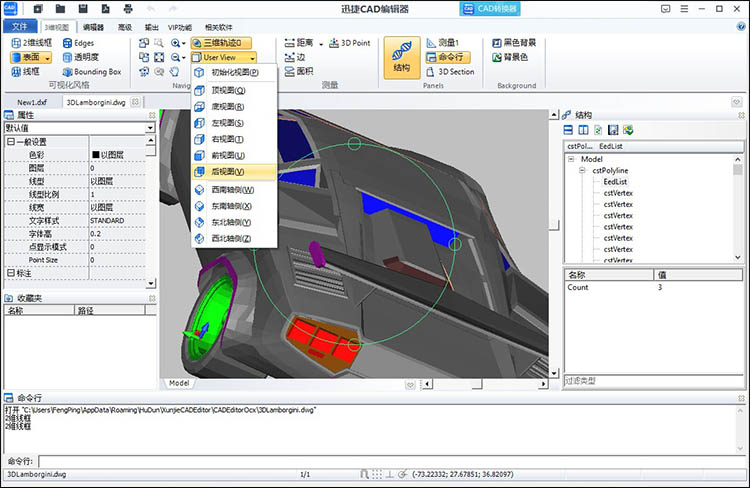Screen dimensions: 750x488
Task: Switch to the VIP功能 ribbon tab
Action: (x=180, y=27)
